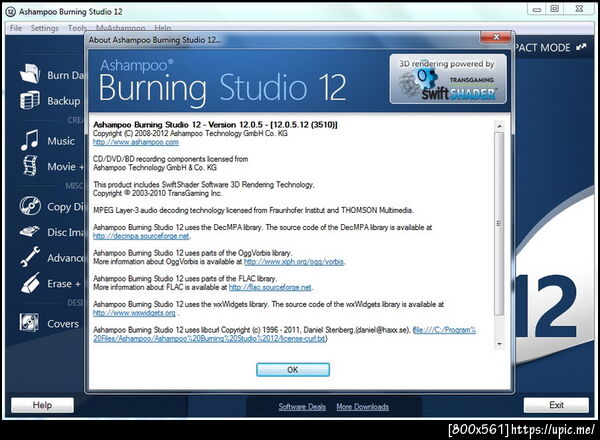This screenshot has width=600, height=440.
Task: Click the Ashampoo title bar app icon
Action: click(10, 11)
